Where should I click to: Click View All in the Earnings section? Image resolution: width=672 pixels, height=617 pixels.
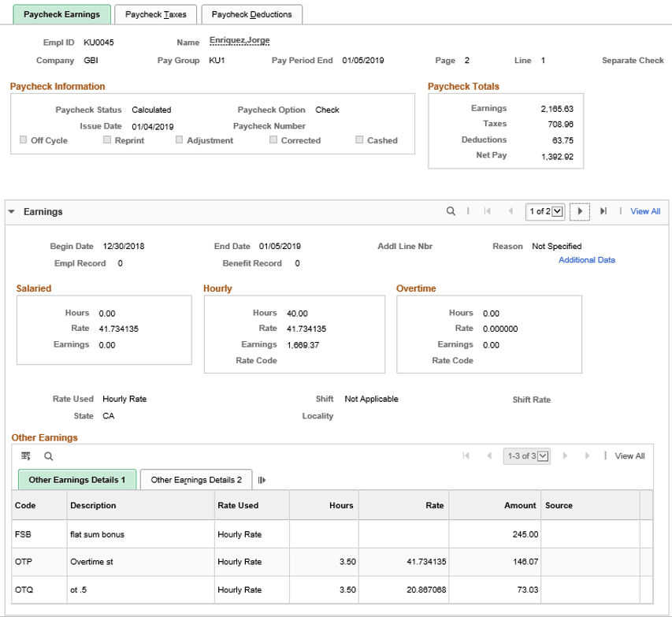[644, 210]
